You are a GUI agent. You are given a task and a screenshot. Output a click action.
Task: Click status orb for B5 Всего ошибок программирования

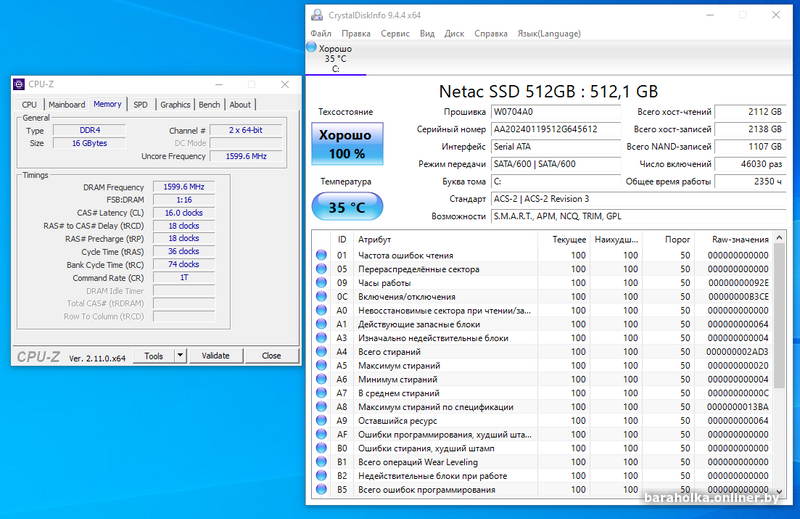point(321,489)
